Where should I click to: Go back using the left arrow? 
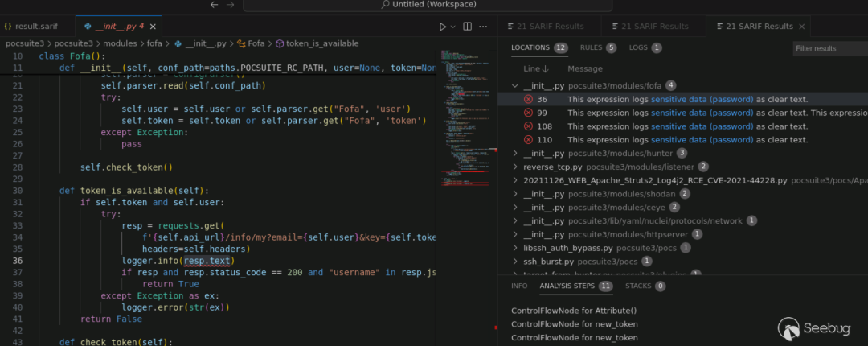(x=215, y=5)
